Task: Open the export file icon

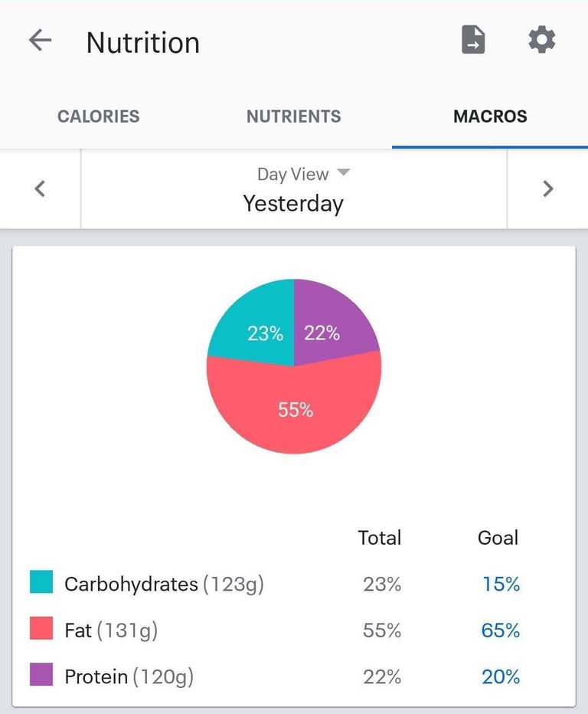Action: pos(473,40)
